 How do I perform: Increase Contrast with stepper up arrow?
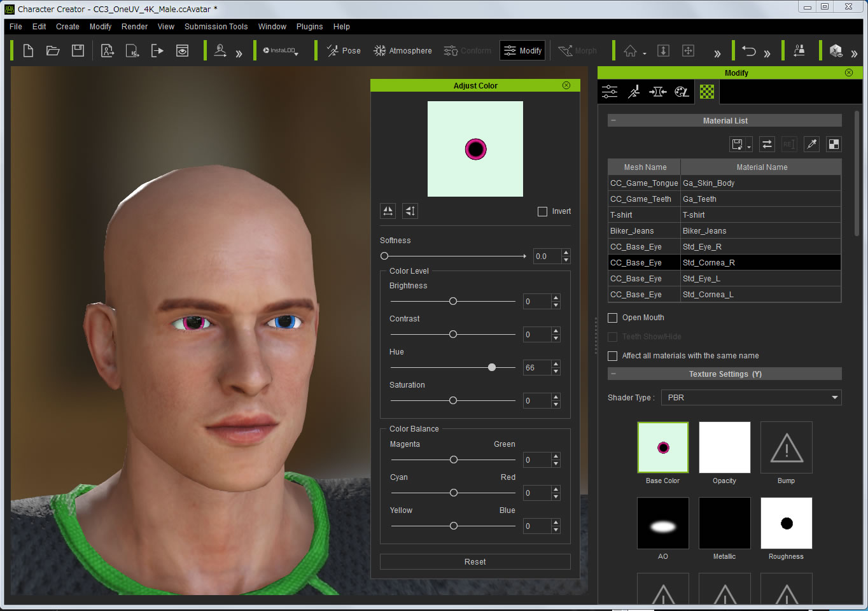[x=556, y=331]
